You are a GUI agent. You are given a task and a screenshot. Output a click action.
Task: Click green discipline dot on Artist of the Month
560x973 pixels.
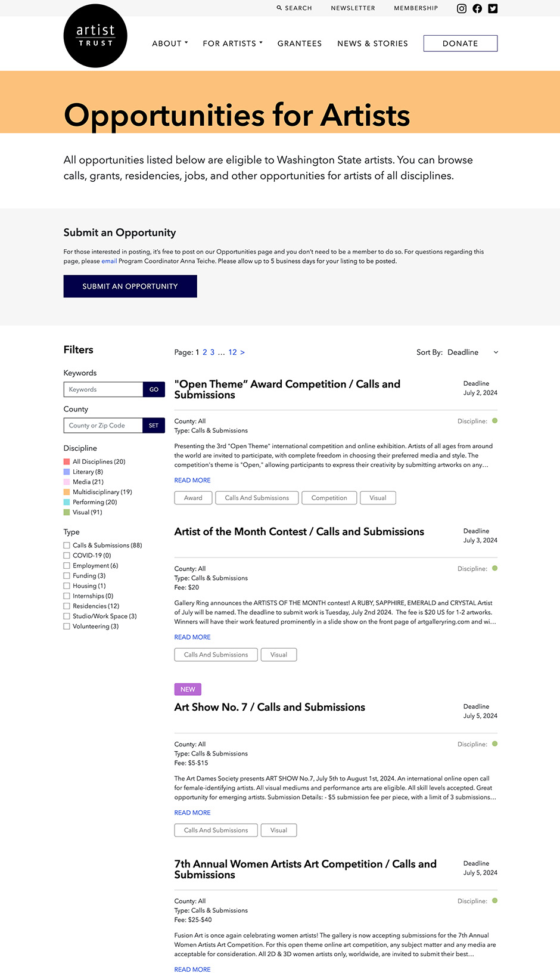(x=495, y=568)
